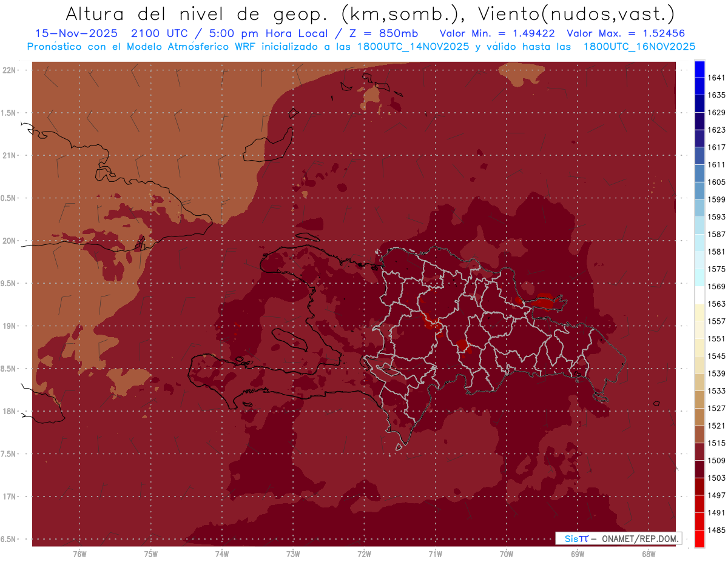
Task: Click the 76W longitude label
Action: pos(79,554)
